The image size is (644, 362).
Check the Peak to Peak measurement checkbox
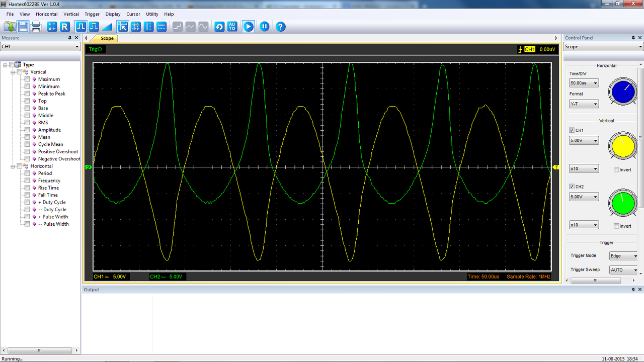point(27,94)
